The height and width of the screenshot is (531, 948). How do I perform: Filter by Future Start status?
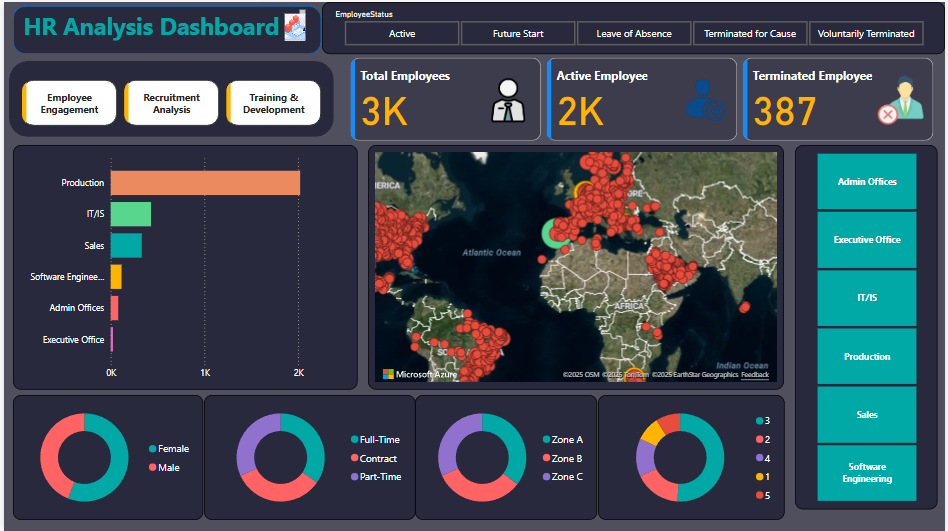click(x=518, y=34)
